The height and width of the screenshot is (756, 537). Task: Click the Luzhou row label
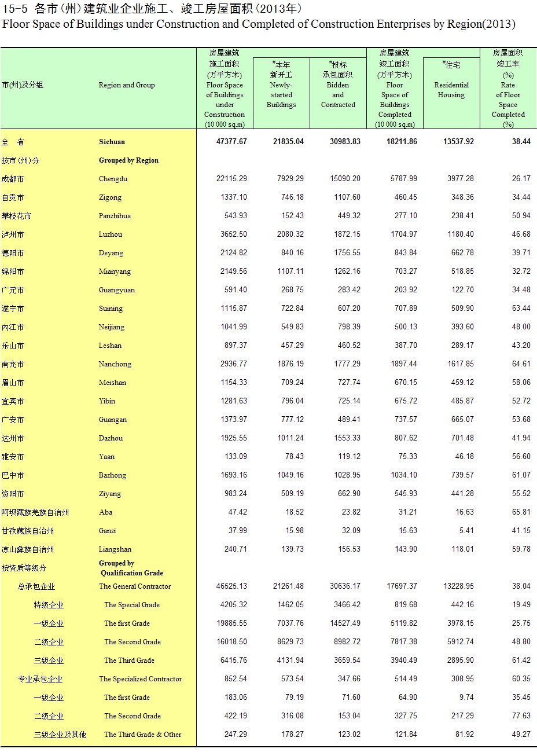click(111, 234)
